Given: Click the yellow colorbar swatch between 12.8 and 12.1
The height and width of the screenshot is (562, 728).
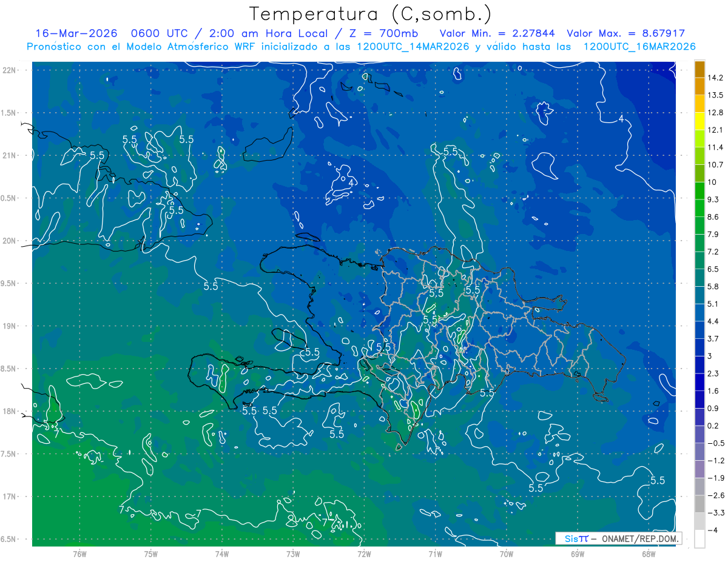Looking at the screenshot, I should [699, 122].
